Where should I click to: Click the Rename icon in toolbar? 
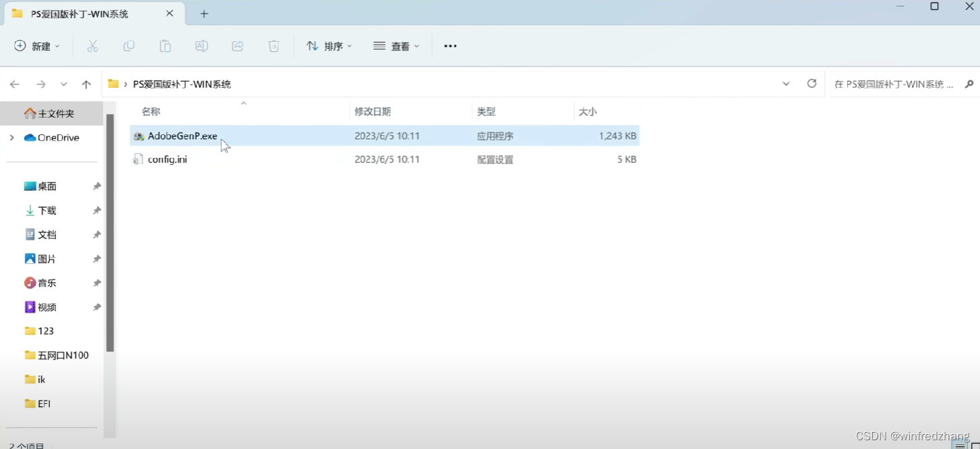tap(201, 46)
